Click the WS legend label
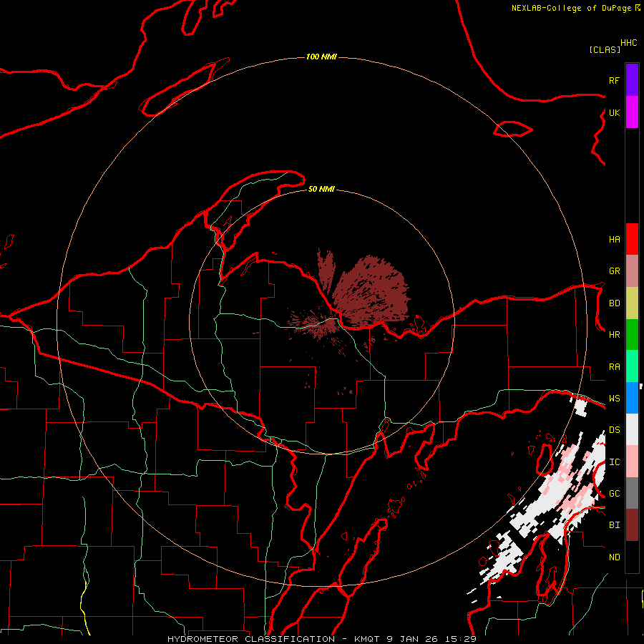The width and height of the screenshot is (644, 644). click(614, 398)
